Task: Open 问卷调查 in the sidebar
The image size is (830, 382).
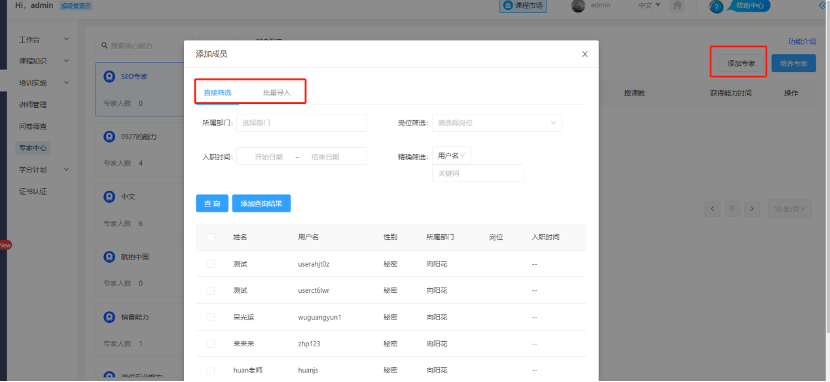Action: tap(33, 126)
